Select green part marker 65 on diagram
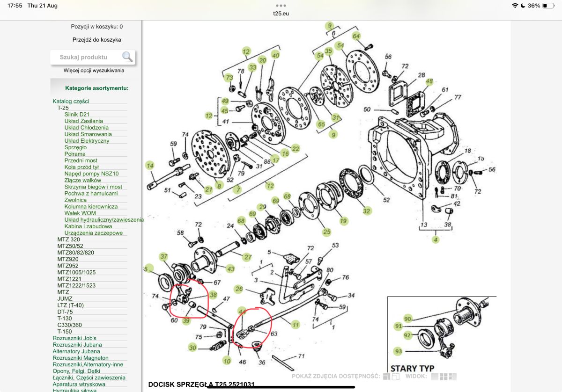 coord(321,124)
